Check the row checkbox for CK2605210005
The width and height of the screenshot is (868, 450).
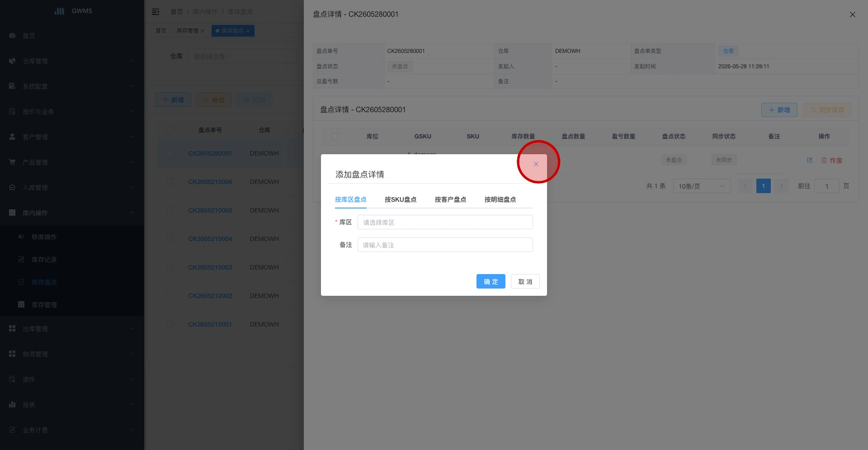(x=170, y=210)
